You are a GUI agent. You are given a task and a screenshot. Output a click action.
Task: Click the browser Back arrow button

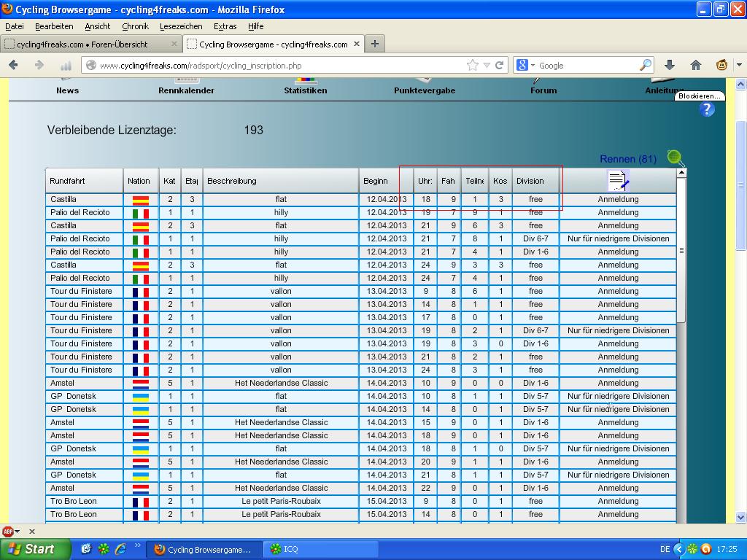(13, 65)
